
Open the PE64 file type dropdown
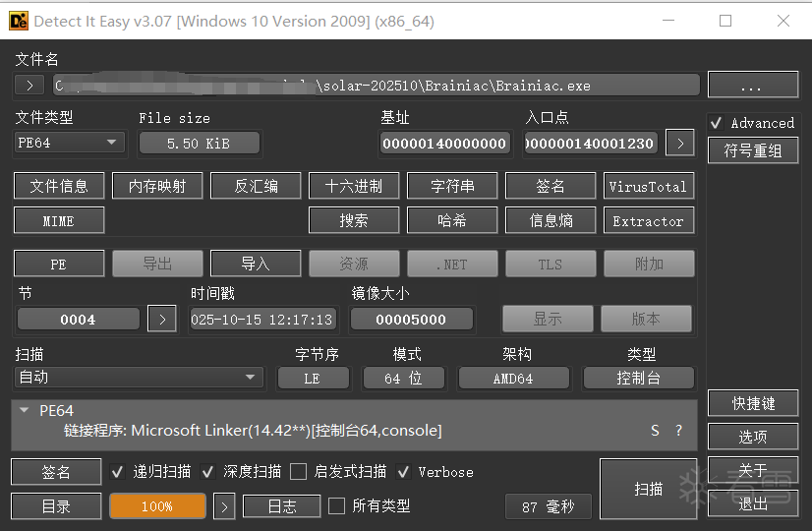[70, 143]
